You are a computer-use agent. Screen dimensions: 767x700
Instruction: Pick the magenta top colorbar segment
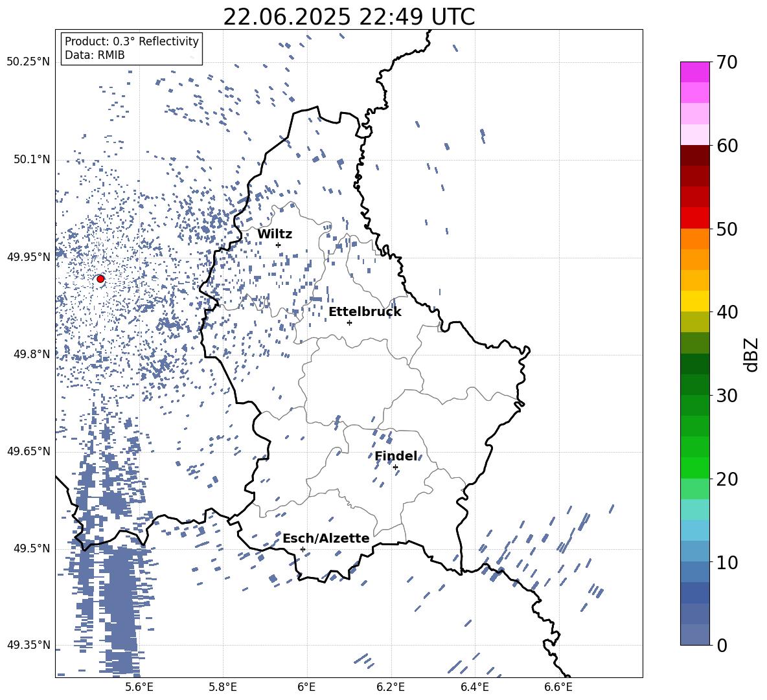694,73
